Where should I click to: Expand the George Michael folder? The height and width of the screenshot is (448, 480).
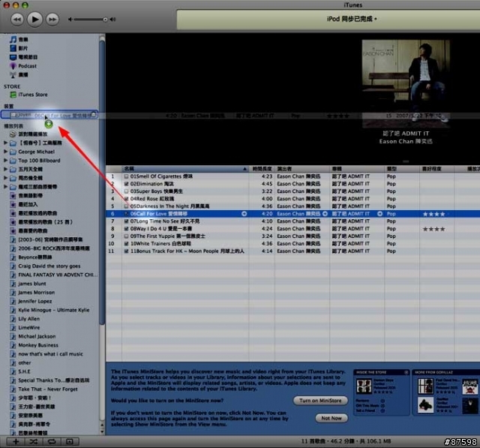5,152
